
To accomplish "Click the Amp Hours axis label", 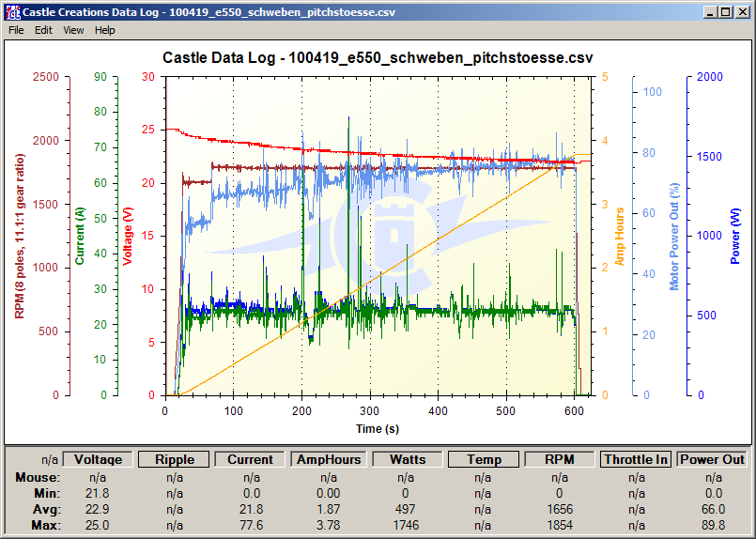I will click(x=619, y=237).
